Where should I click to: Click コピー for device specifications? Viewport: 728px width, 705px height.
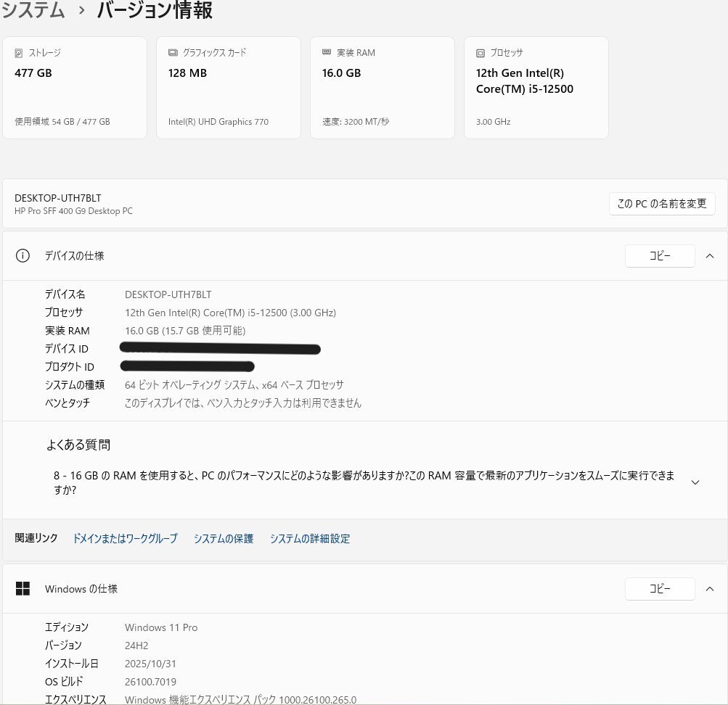[659, 255]
